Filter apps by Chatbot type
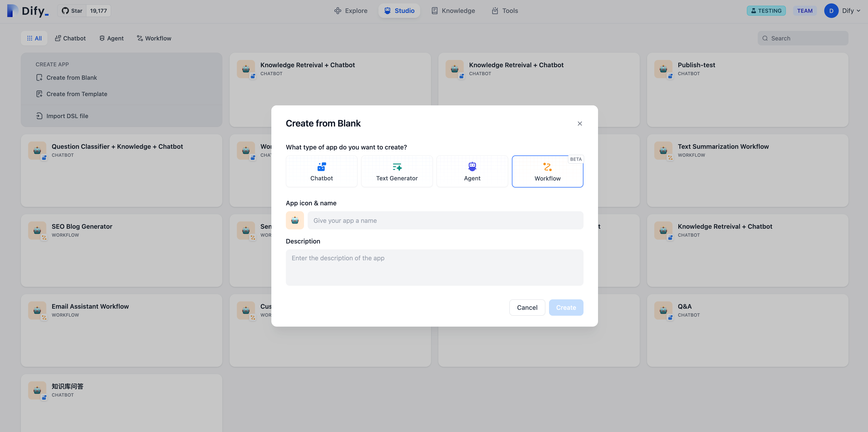Image resolution: width=868 pixels, height=432 pixels. (x=70, y=38)
